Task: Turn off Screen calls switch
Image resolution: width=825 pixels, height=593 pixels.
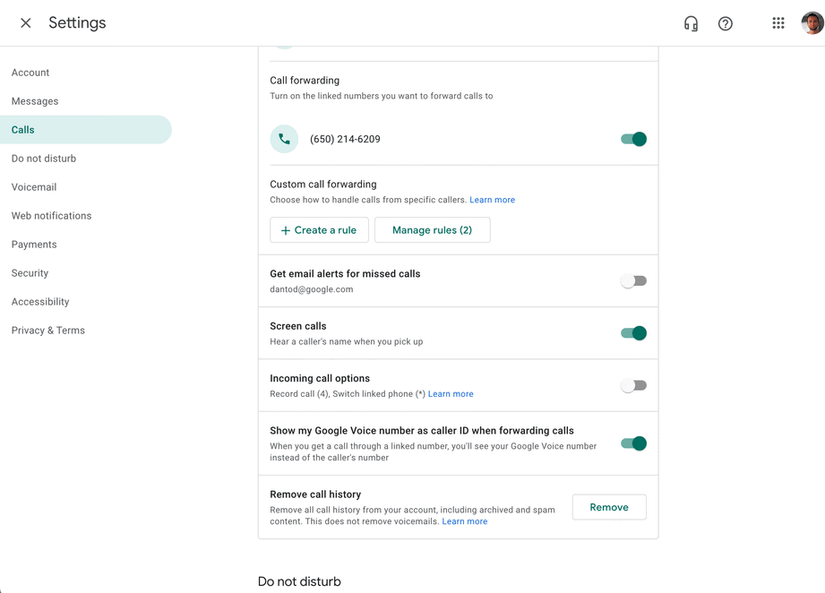Action: 634,333
